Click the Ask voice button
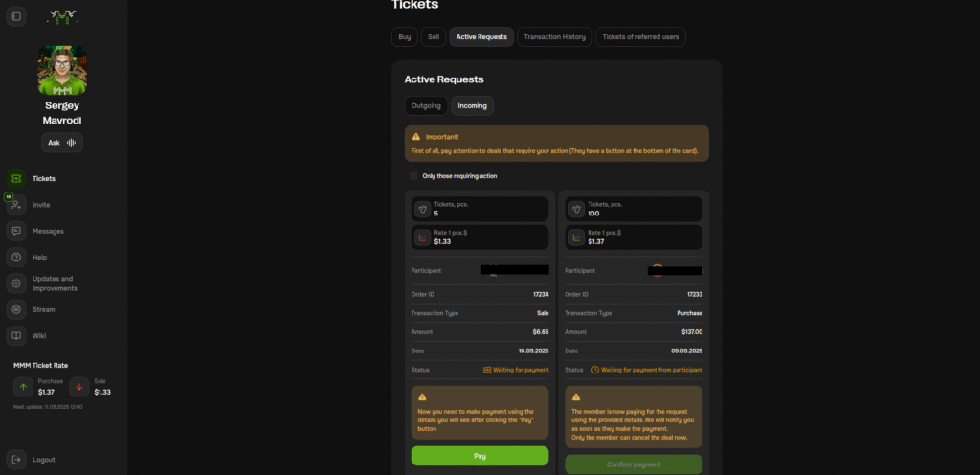Screen dimensions: 980x475 coord(62,143)
